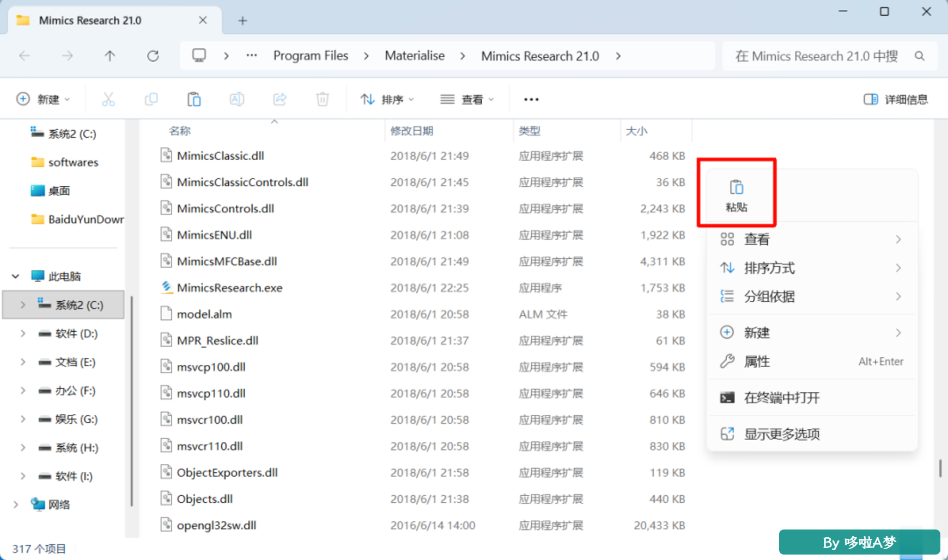Click the Materialise breadcrumb
The height and width of the screenshot is (560, 948).
415,56
